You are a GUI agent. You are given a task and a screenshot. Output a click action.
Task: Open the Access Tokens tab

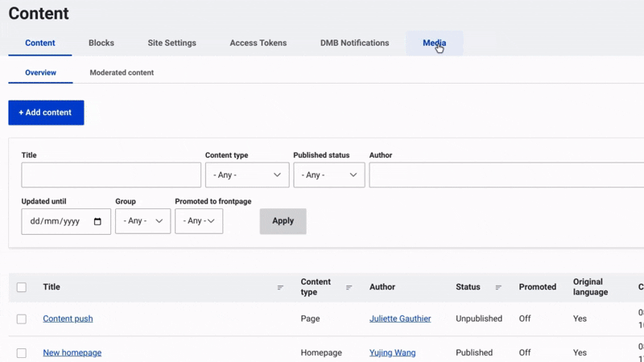[258, 43]
